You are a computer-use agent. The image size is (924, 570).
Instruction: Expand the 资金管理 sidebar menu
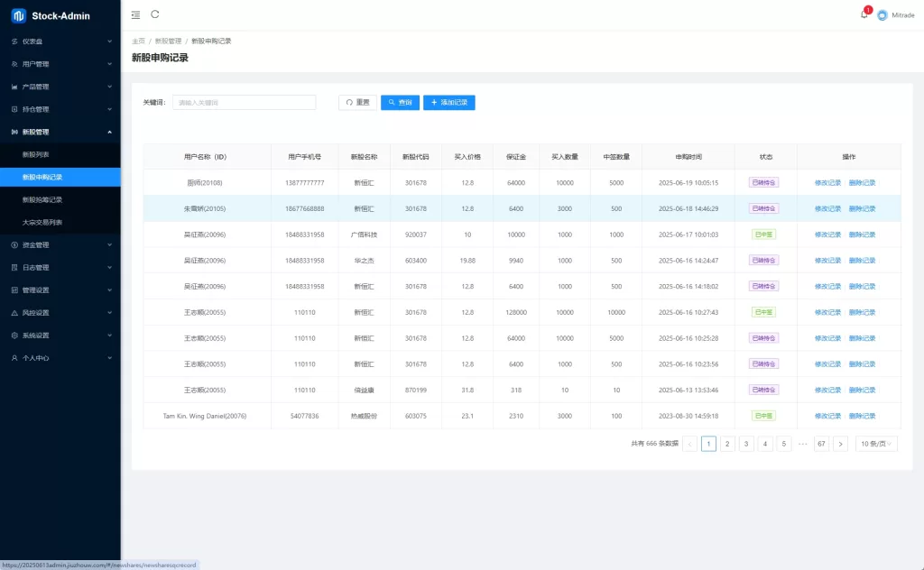pos(60,244)
